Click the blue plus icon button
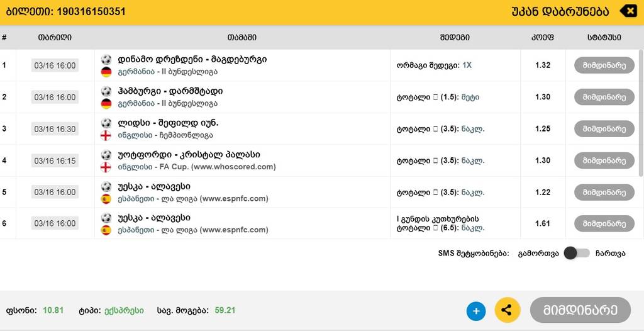Image resolution: width=644 pixels, height=331 pixels. (x=476, y=311)
